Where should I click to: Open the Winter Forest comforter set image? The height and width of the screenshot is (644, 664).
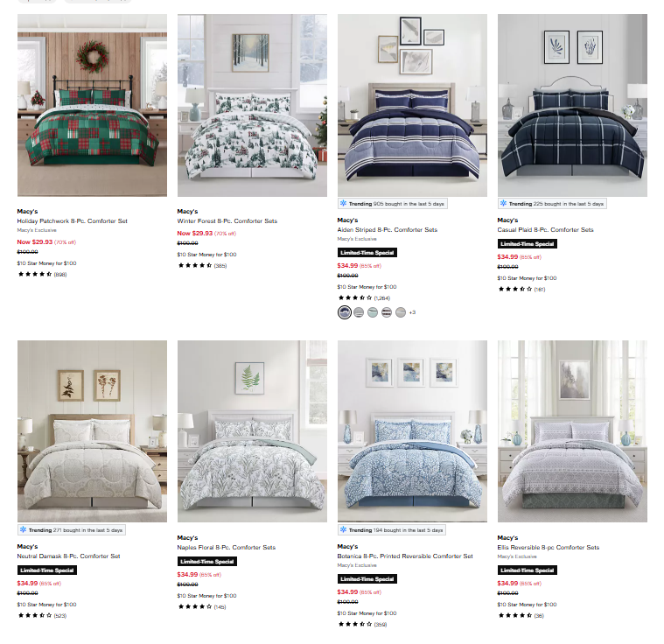252,105
